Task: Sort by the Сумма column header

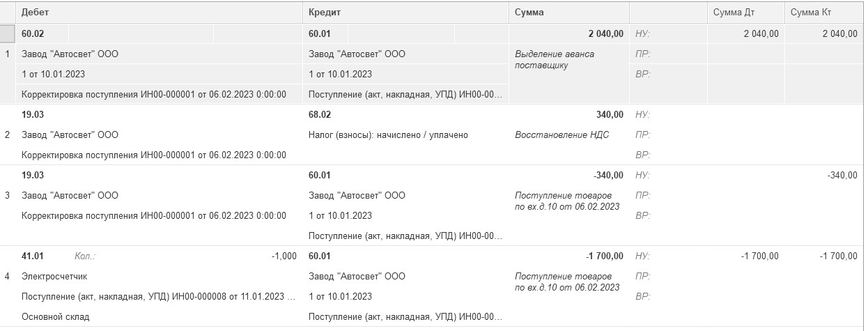Action: (x=529, y=13)
